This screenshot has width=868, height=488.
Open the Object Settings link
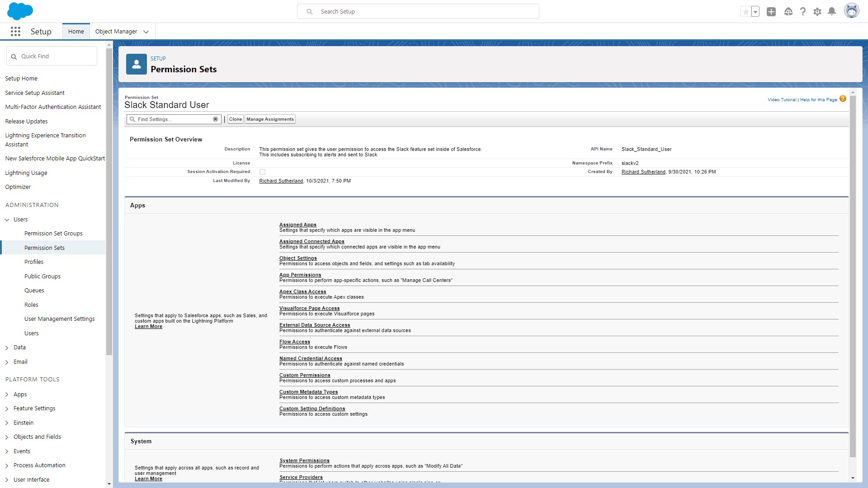[298, 258]
